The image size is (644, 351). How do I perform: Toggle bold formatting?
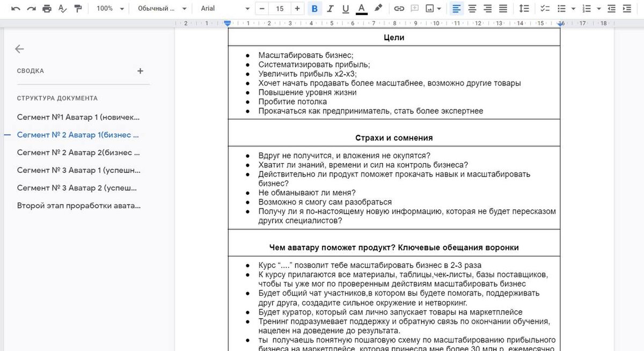314,8
